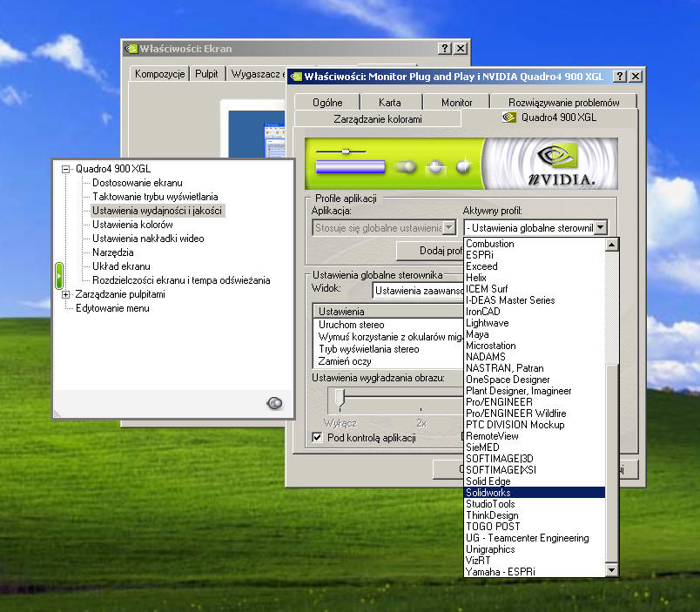Choose Combustion from the profile list
Screen dimensions: 700x612
click(x=535, y=244)
